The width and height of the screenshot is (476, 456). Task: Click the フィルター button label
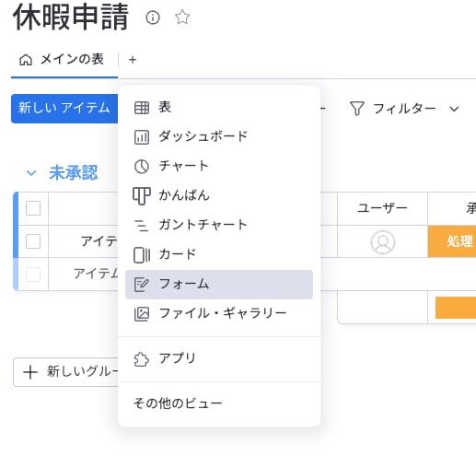tap(404, 109)
